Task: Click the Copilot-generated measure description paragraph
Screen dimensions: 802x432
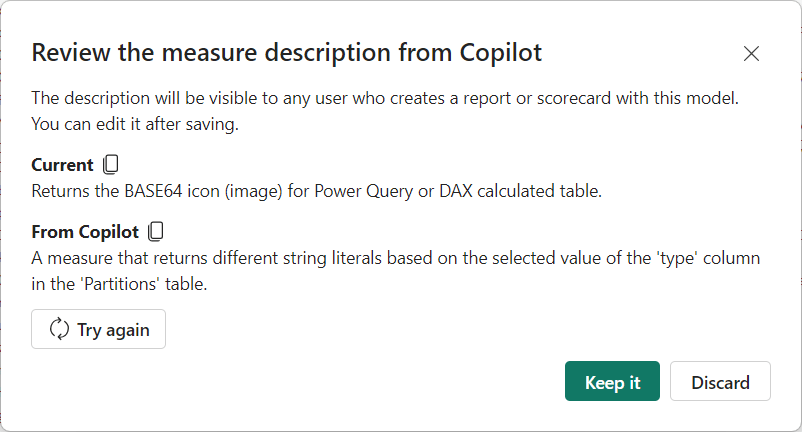Action: click(395, 269)
